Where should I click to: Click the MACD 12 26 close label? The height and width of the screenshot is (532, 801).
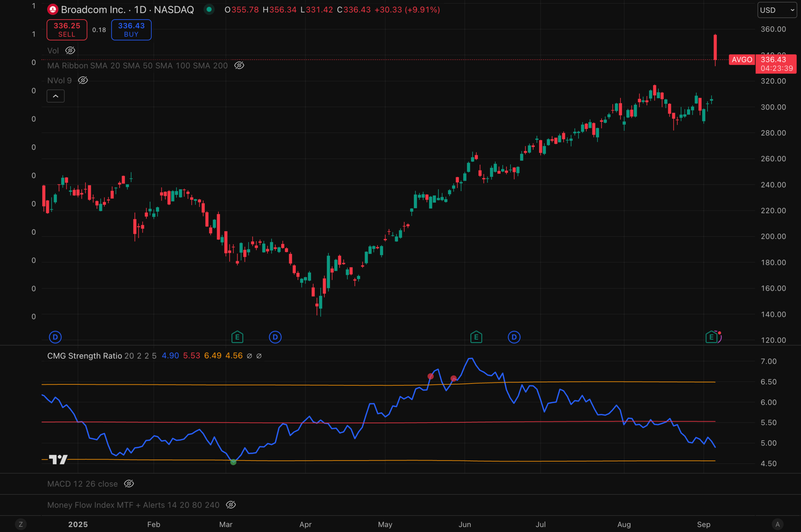[83, 484]
